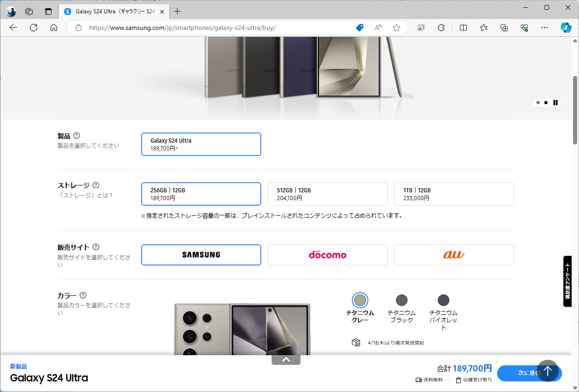Click the help icon beside 販売サイト
This screenshot has height=392, width=579.
click(x=96, y=247)
